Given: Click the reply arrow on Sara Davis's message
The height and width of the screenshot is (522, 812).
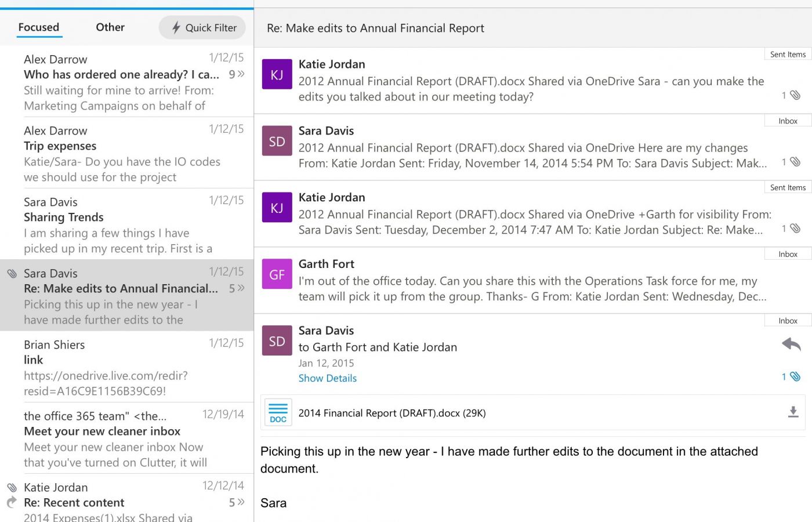Looking at the screenshot, I should (x=791, y=345).
